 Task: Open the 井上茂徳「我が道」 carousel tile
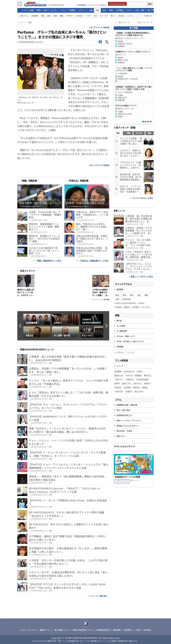click(65, 332)
